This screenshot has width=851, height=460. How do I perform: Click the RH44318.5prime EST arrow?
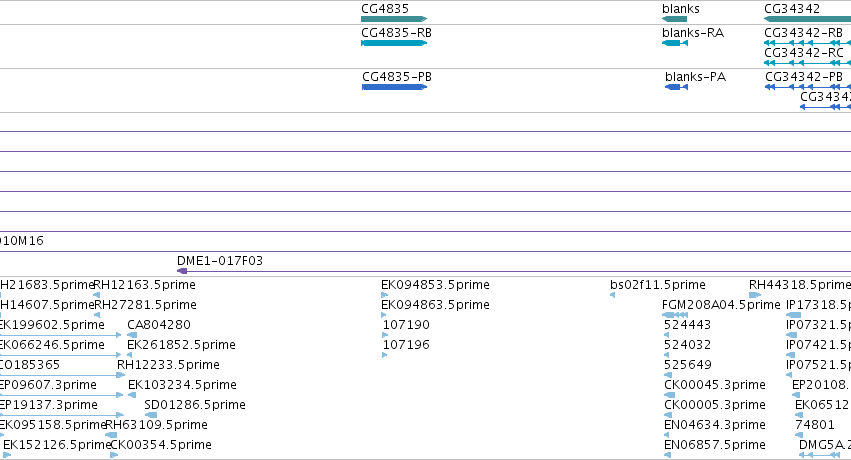tap(755, 295)
